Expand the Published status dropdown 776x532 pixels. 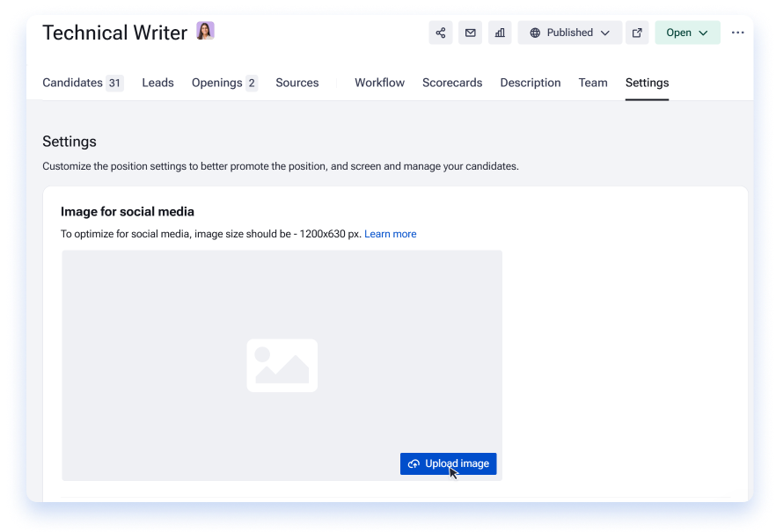[569, 33]
